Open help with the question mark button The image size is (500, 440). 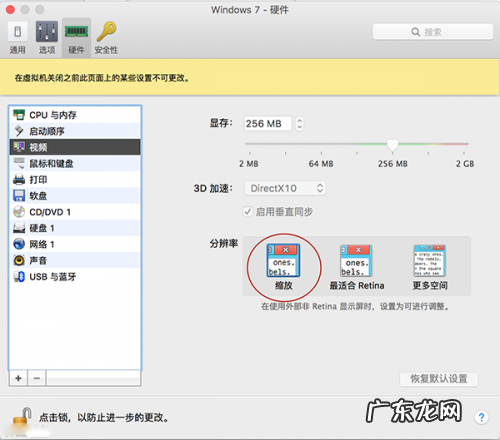tap(481, 417)
